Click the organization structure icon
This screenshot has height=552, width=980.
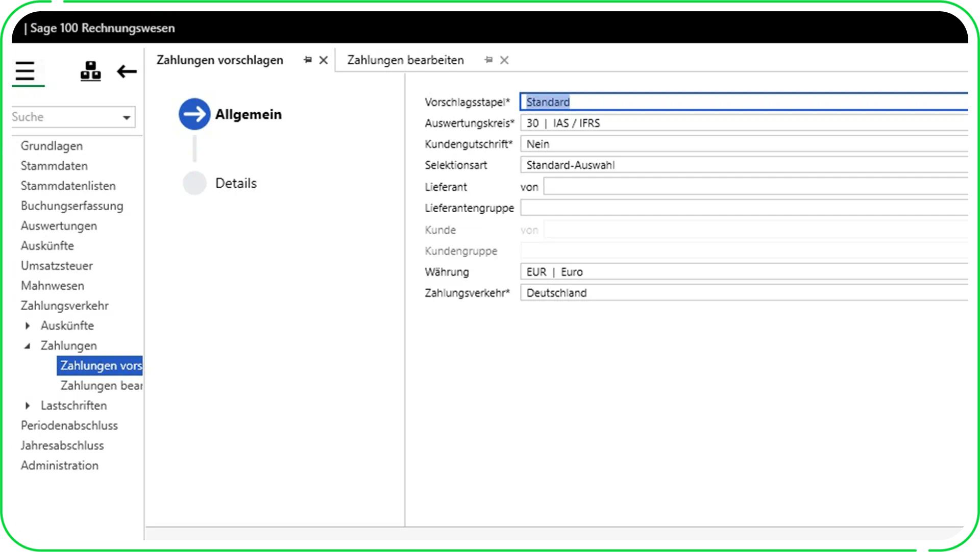(90, 71)
